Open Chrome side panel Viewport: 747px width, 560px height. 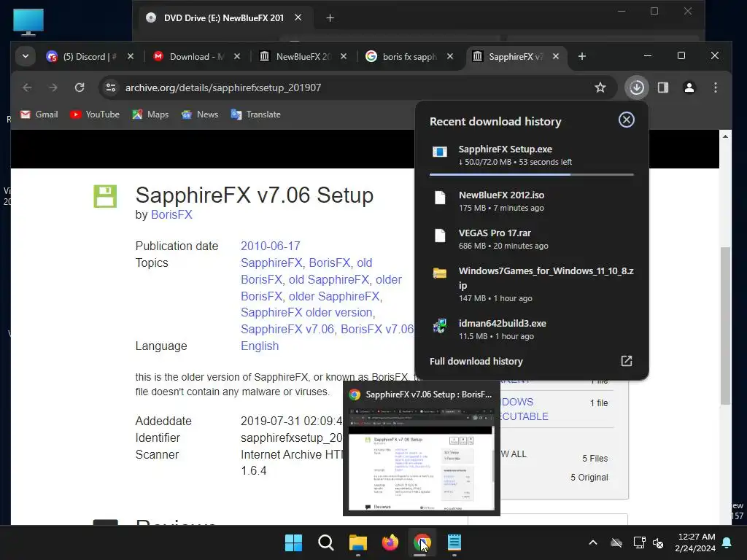pos(662,87)
